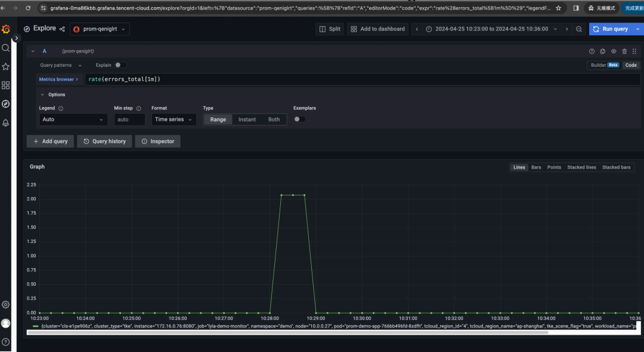The height and width of the screenshot is (352, 644).
Task: Click the Split button
Action: coord(330,29)
